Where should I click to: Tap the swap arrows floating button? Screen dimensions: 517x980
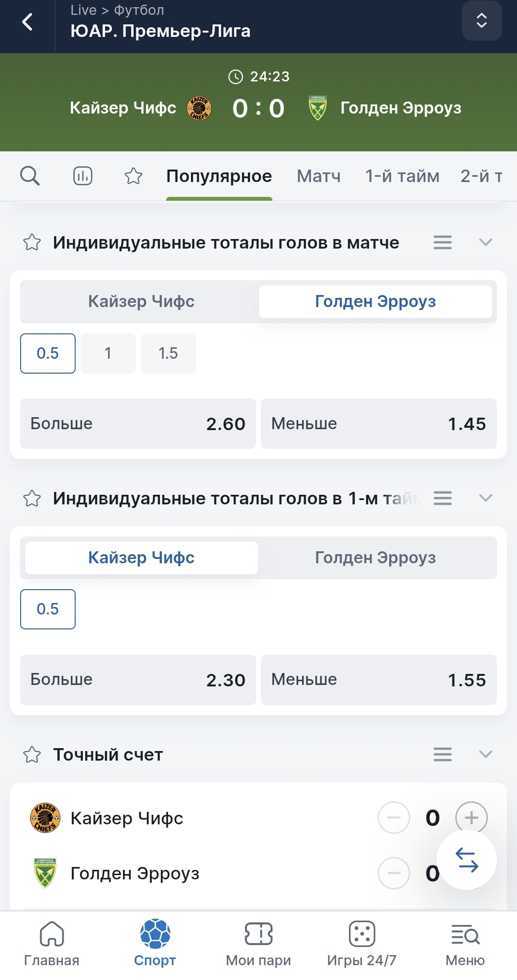[x=467, y=860]
